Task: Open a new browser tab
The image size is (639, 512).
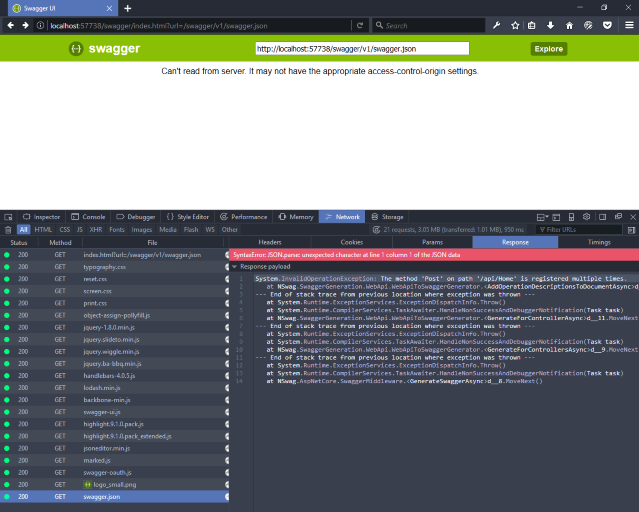Action: 128,8
